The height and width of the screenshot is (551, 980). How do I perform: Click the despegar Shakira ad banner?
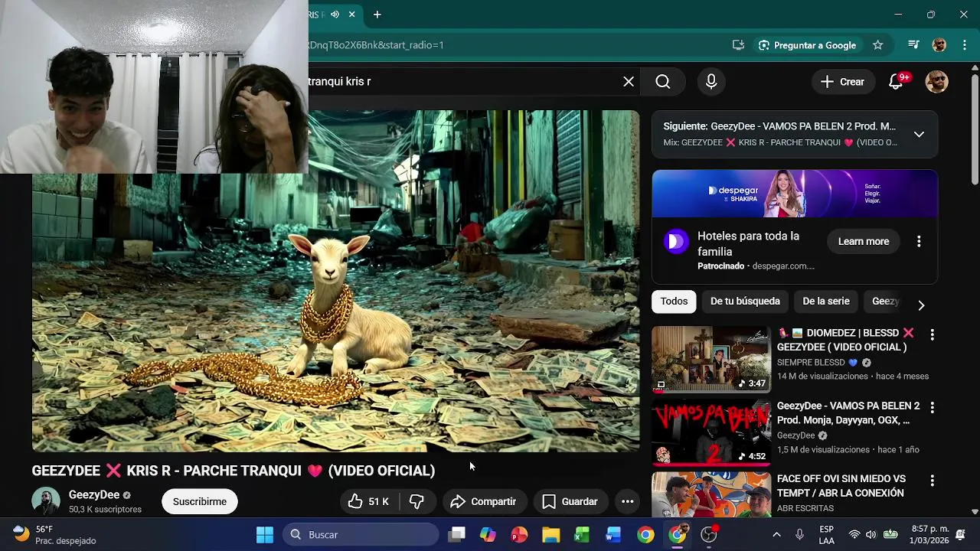(795, 194)
